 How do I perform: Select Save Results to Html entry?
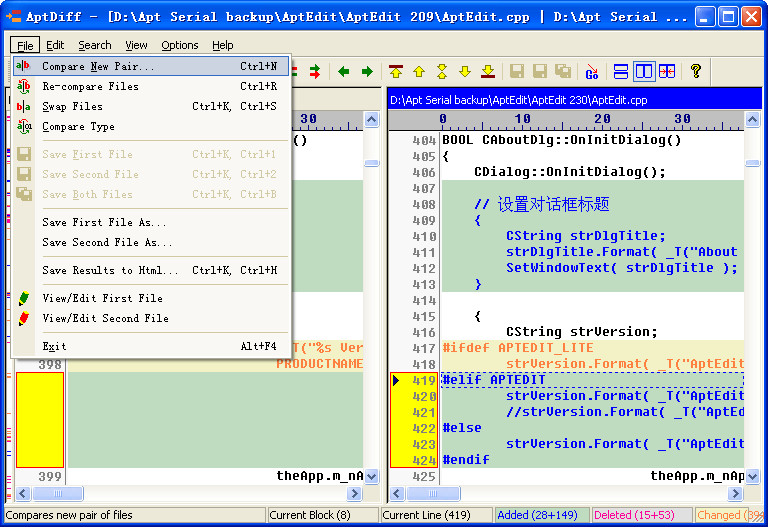pyautogui.click(x=151, y=270)
